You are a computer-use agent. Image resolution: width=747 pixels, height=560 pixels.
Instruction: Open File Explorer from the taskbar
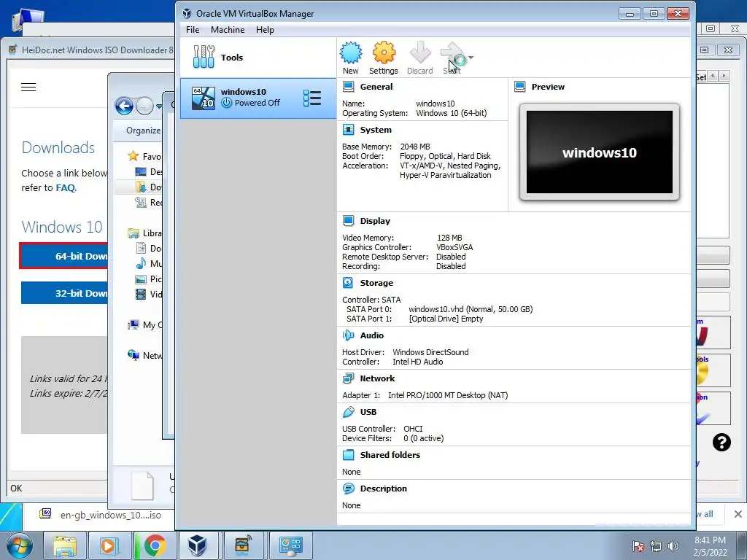64,545
